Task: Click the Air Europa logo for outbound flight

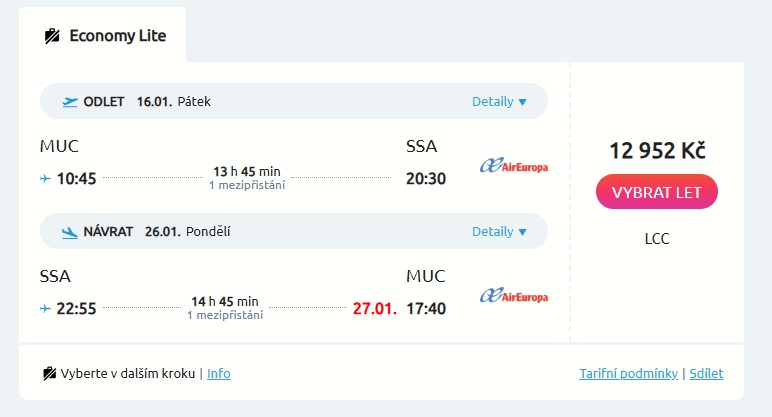Action: [x=514, y=165]
